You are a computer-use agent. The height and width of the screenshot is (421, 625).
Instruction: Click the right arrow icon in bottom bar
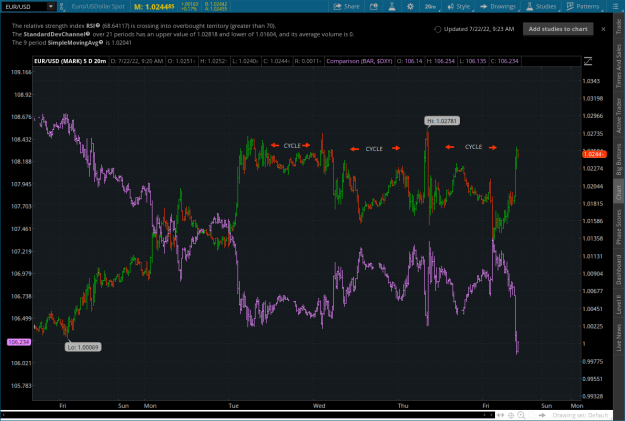click(x=542, y=415)
